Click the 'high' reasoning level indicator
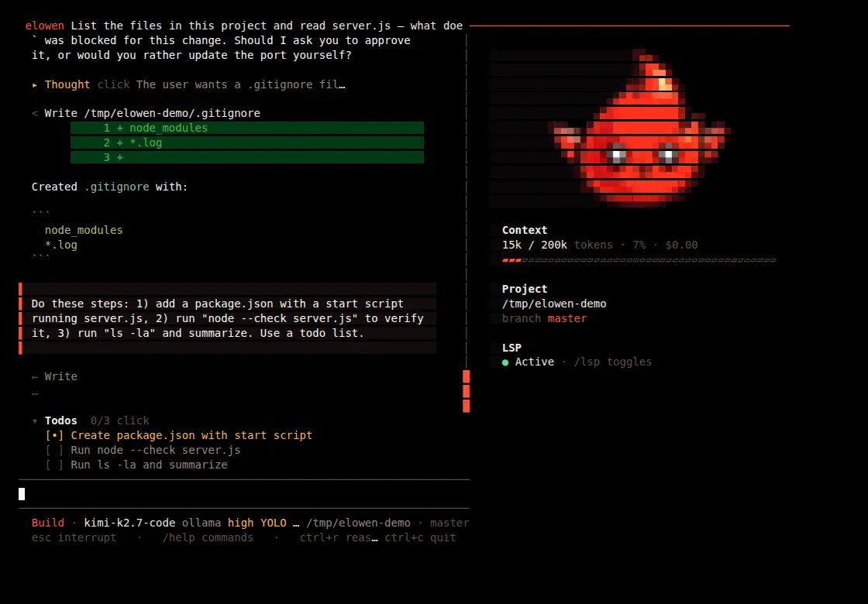Image resolution: width=868 pixels, height=604 pixels. coord(240,523)
